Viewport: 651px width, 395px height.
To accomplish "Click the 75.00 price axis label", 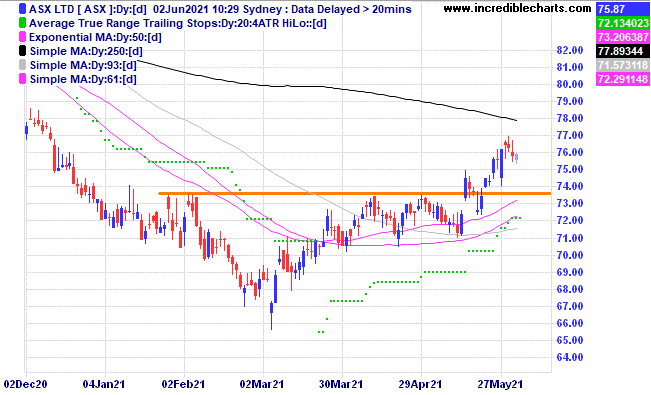I will click(x=570, y=169).
